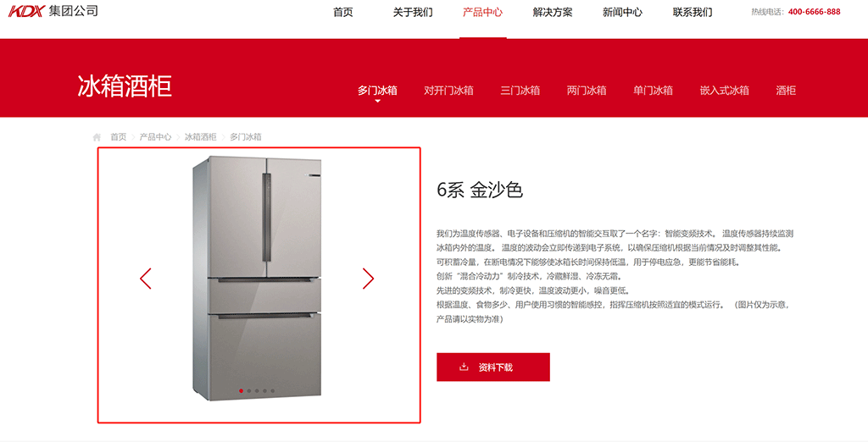Switch to 嵌入式冰箱 category tab
Viewport: 868px width, 442px height.
tap(724, 91)
